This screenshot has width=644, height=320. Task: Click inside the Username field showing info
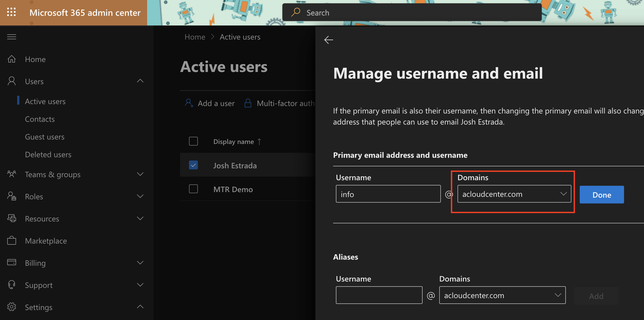pyautogui.click(x=388, y=194)
